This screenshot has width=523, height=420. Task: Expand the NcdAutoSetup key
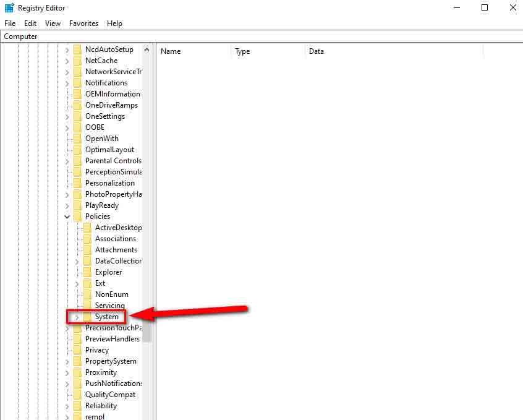[x=67, y=50]
